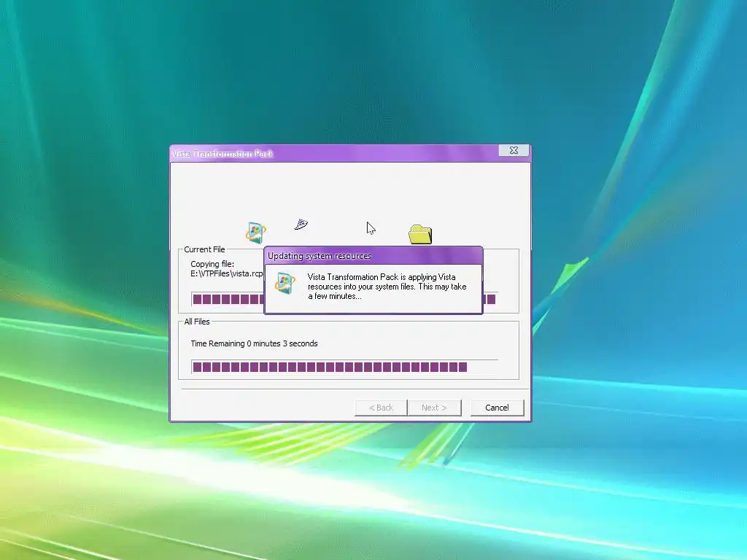This screenshot has height=560, width=747.
Task: Click the Copying file: label
Action: (212, 264)
